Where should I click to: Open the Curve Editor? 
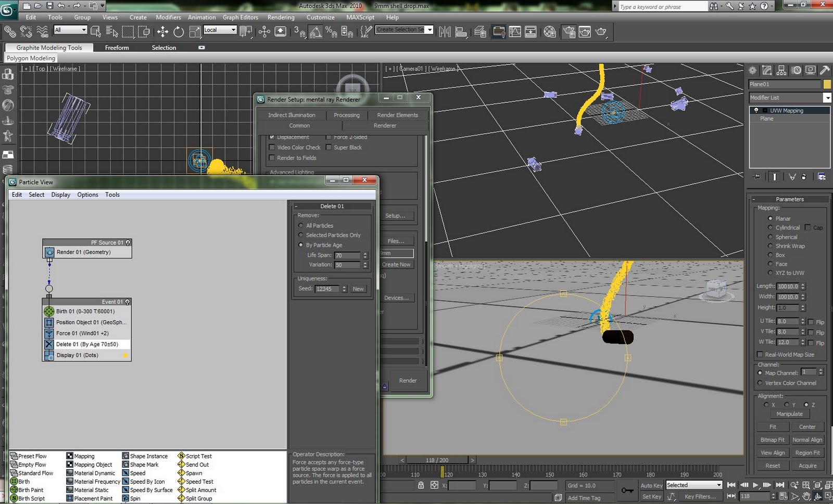(x=515, y=32)
